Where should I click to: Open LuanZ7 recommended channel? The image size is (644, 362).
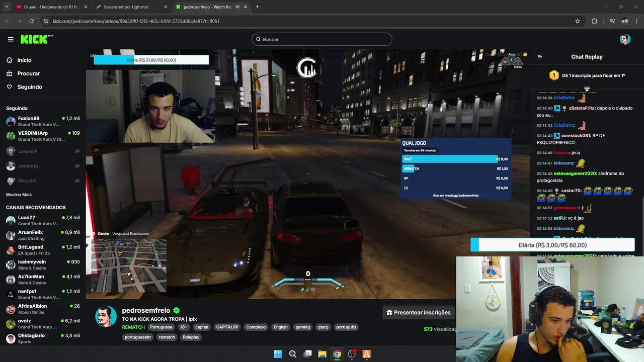coord(43,220)
